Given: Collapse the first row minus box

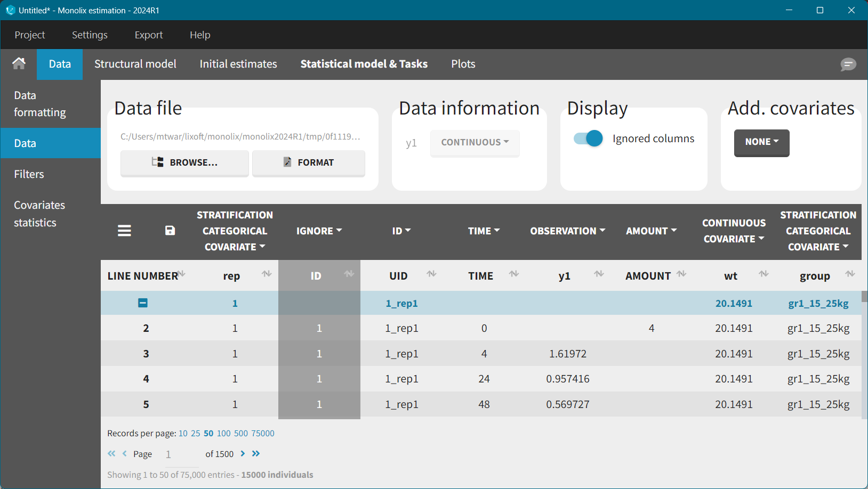Looking at the screenshot, I should [143, 303].
